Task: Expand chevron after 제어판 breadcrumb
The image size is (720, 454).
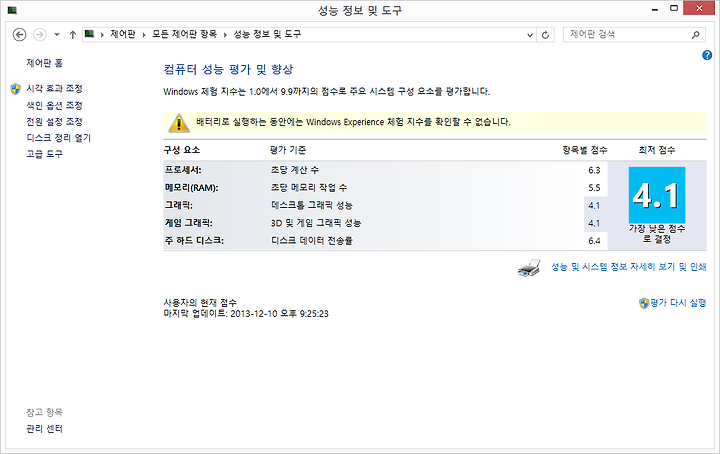Action: (x=144, y=34)
